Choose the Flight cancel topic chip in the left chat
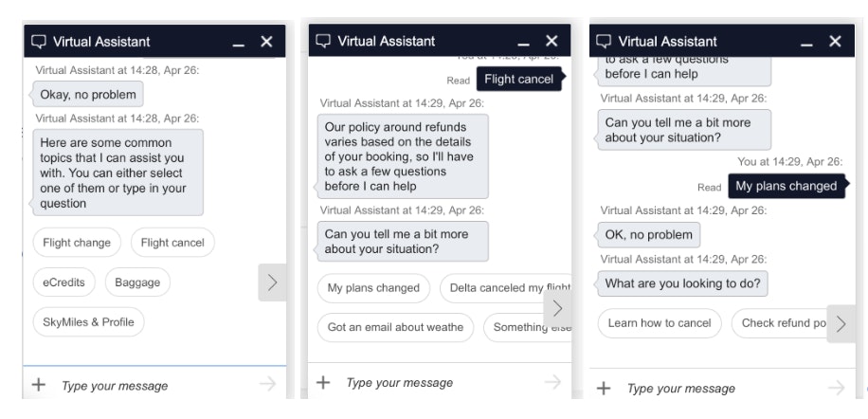The height and width of the screenshot is (419, 868). coord(172,243)
